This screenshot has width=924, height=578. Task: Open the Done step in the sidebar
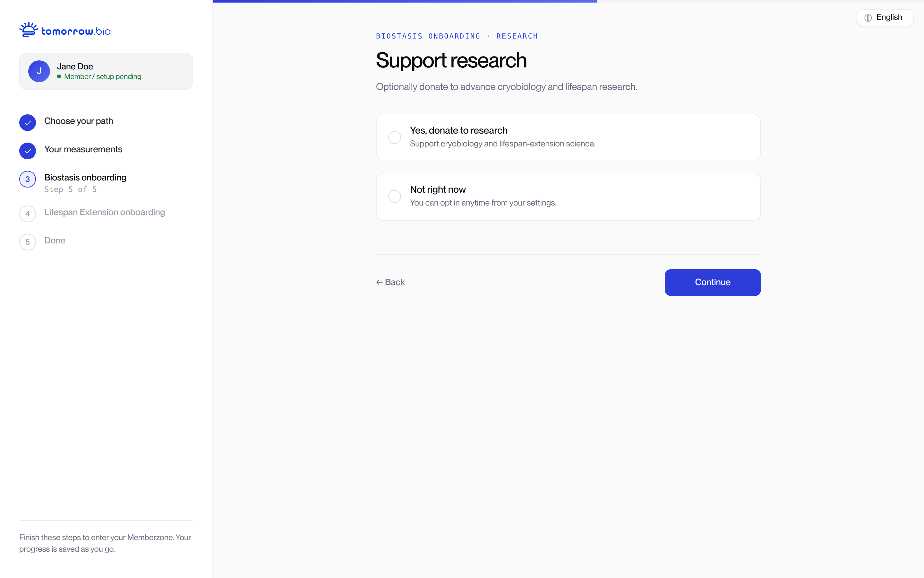(55, 241)
